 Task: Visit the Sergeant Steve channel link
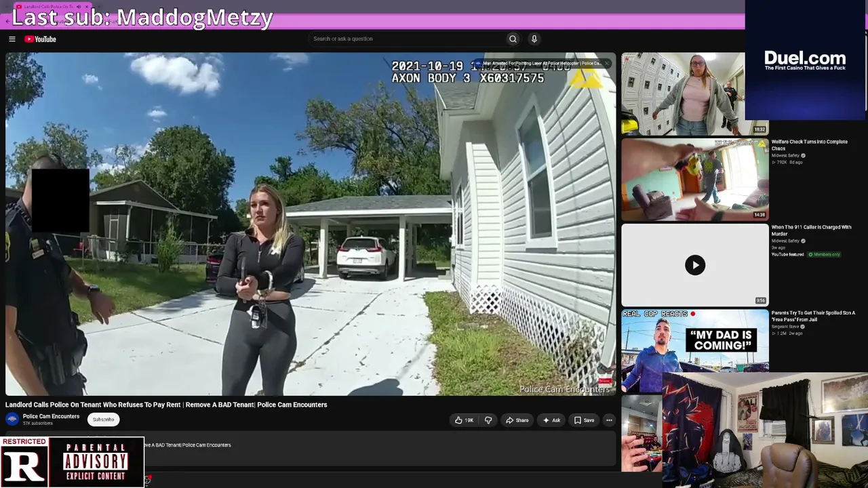[x=785, y=327]
